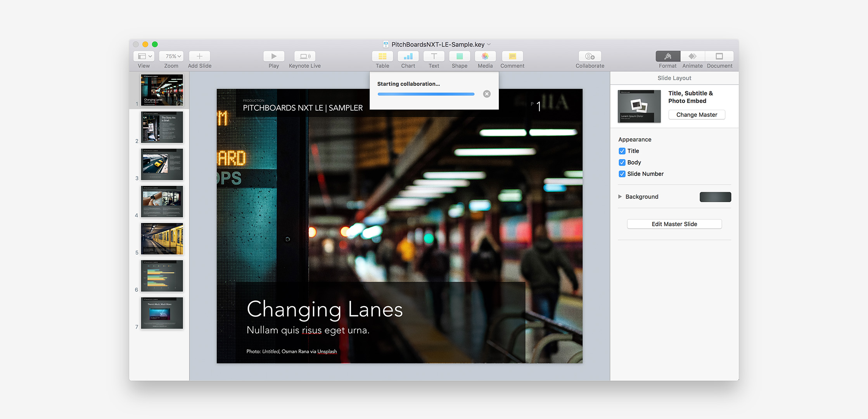Viewport: 868px width, 419px height.
Task: Click the collaboration progress cancel button
Action: coord(487,93)
